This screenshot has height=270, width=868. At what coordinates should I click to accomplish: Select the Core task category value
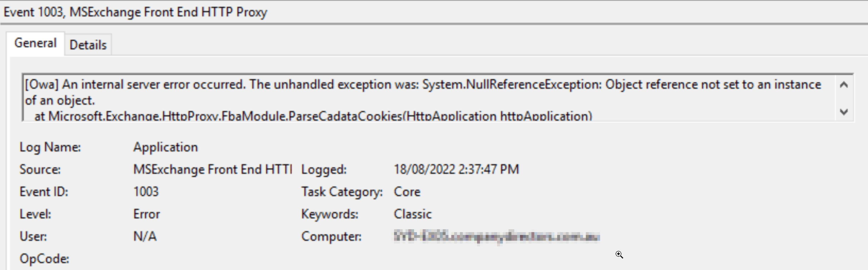[x=407, y=192]
